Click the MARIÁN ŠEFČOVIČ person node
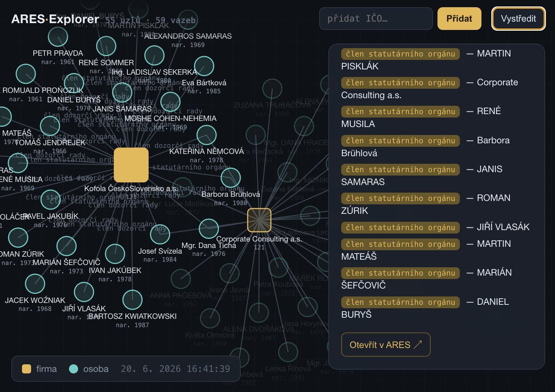This screenshot has width=555, height=392. 66,246
